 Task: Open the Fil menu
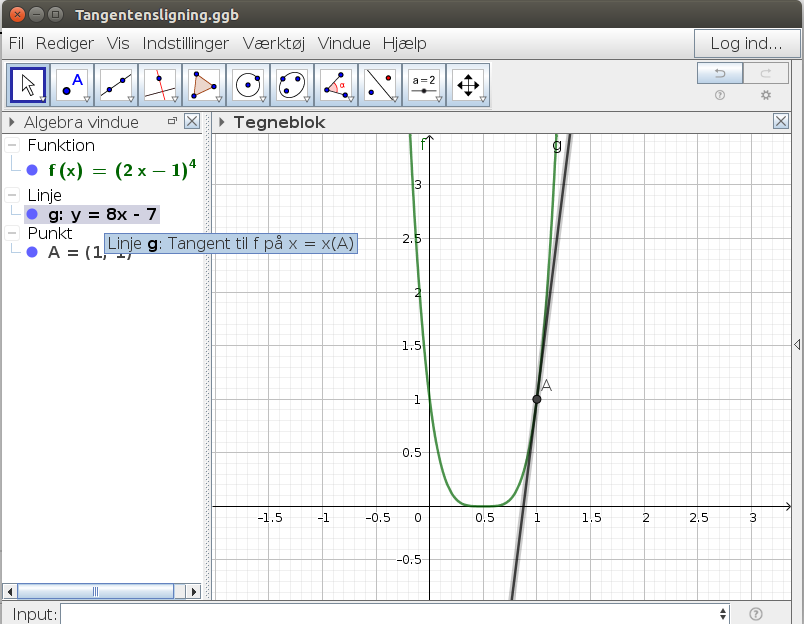click(16, 44)
